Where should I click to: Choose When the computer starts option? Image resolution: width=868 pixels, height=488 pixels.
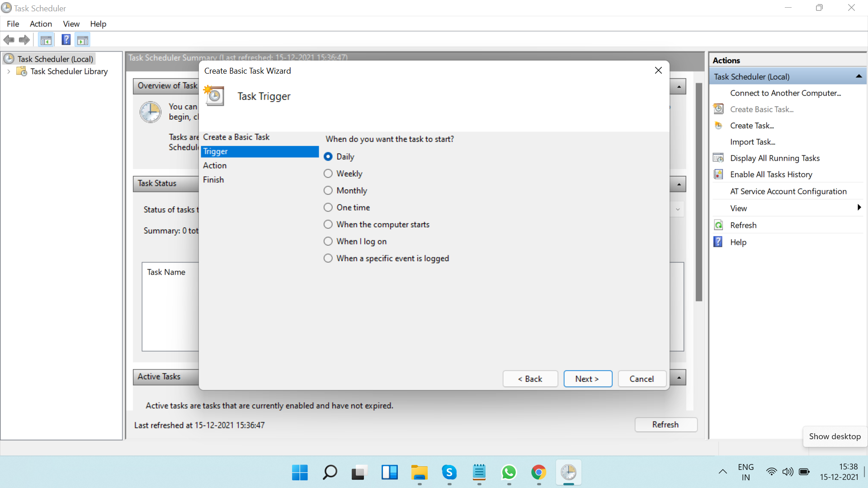[328, 225]
